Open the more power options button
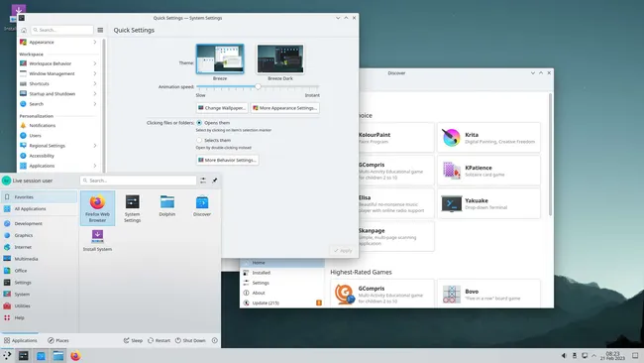The width and height of the screenshot is (644, 363). pos(214,340)
